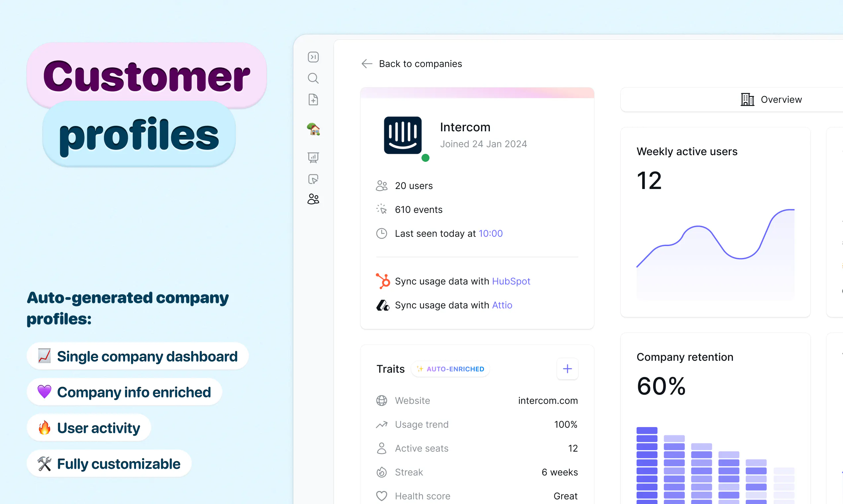Viewport: 843px width, 504px height.
Task: Click the Traits section heading
Action: coord(391,369)
